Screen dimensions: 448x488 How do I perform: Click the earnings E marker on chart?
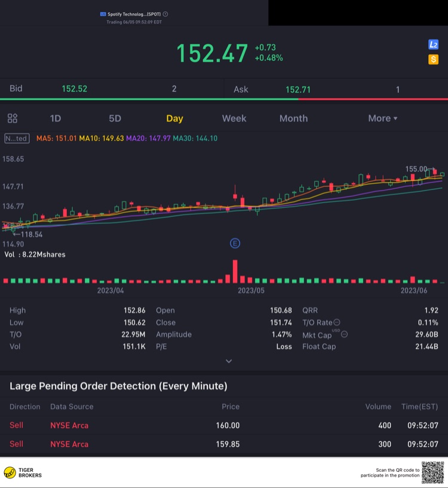[235, 243]
